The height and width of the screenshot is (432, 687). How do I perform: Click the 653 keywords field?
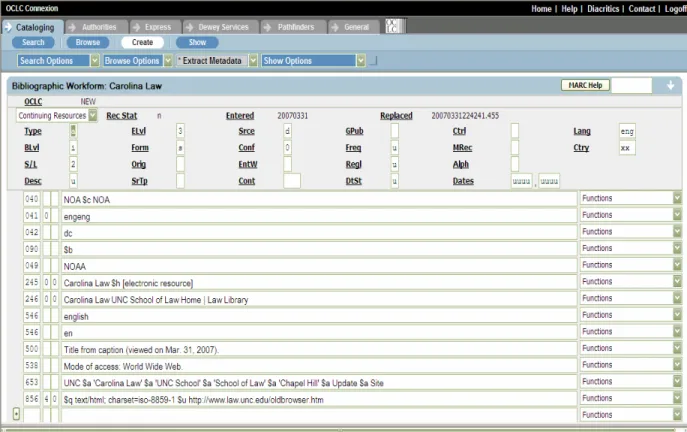coord(319,383)
